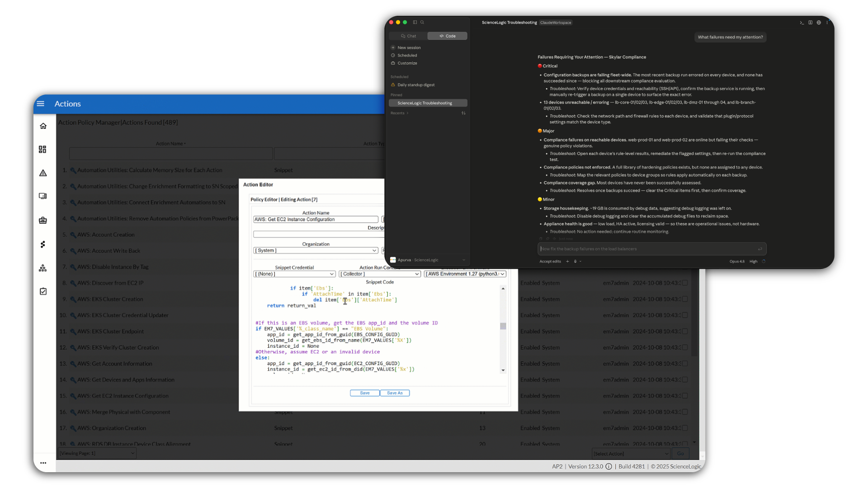
Task: Start a New session in Claude
Action: (x=409, y=48)
